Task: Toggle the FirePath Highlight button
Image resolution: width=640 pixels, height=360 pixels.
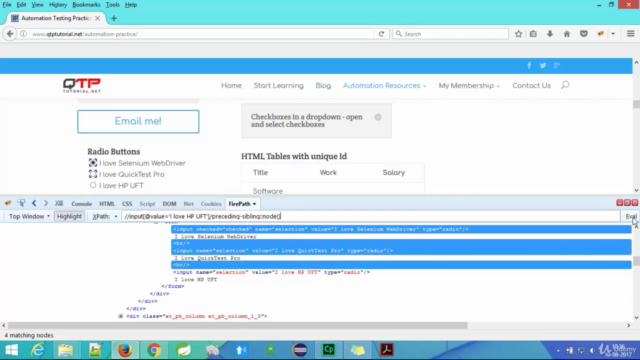Action: [x=69, y=216]
